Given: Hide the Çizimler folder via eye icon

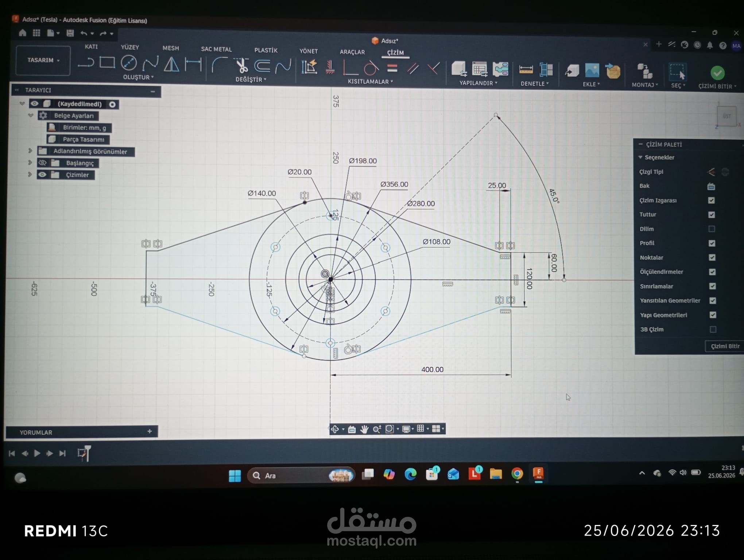Looking at the screenshot, I should (42, 175).
